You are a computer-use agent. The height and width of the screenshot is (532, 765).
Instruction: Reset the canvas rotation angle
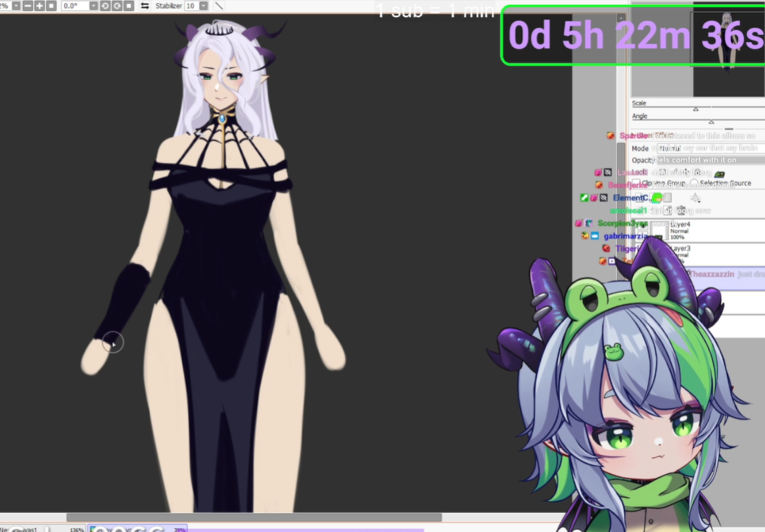click(x=129, y=6)
